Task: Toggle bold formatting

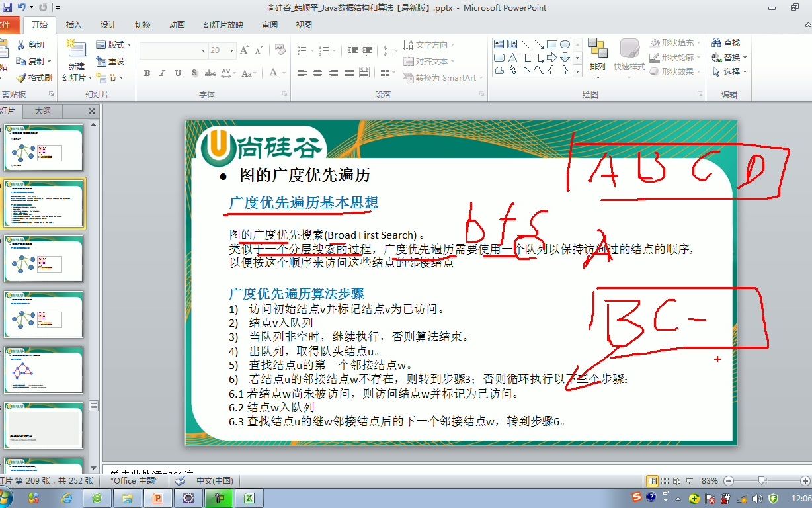Action: (147, 74)
